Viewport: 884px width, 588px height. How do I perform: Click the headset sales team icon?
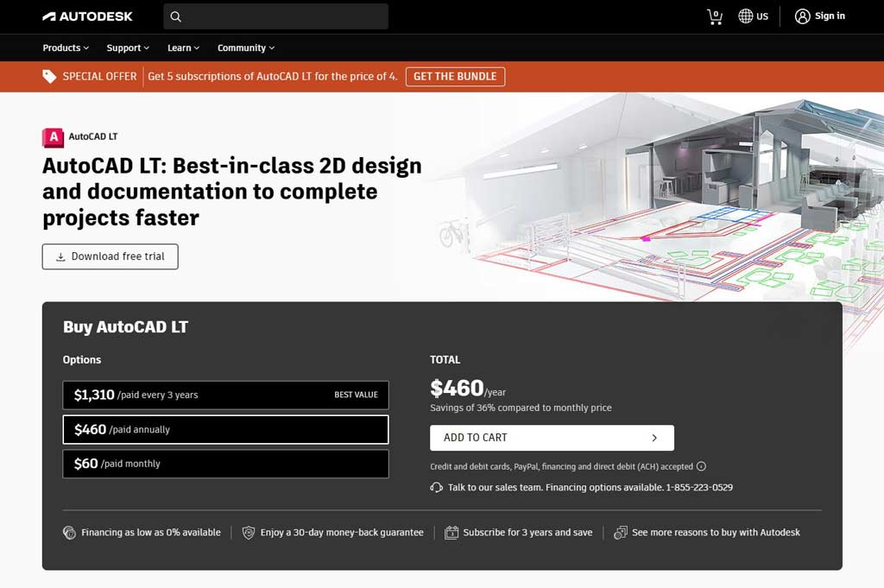click(436, 487)
